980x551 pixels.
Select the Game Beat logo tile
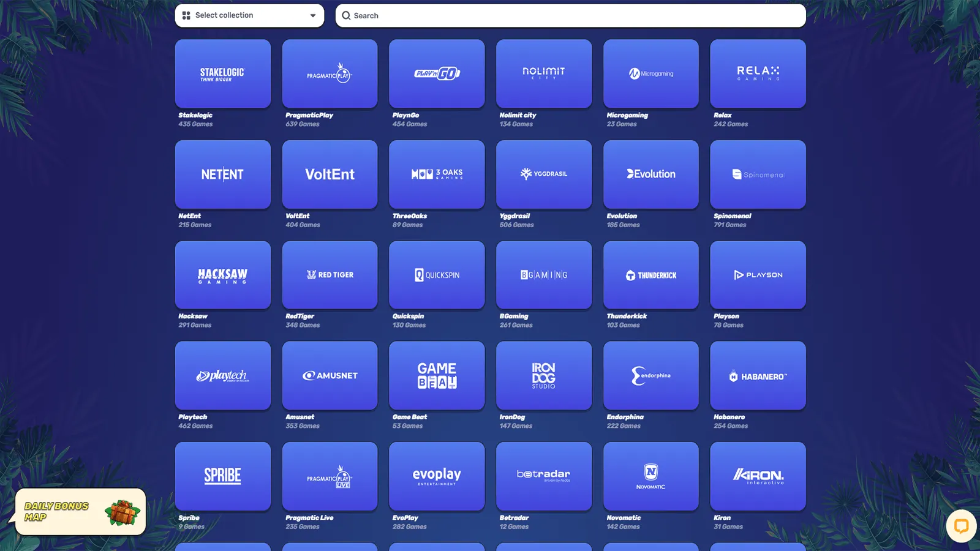pyautogui.click(x=437, y=375)
